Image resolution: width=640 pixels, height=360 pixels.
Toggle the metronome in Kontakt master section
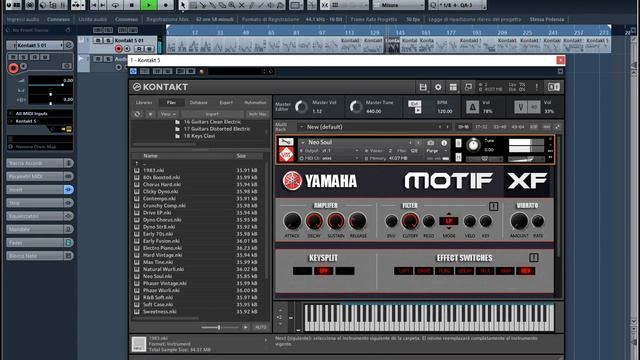coord(472,107)
